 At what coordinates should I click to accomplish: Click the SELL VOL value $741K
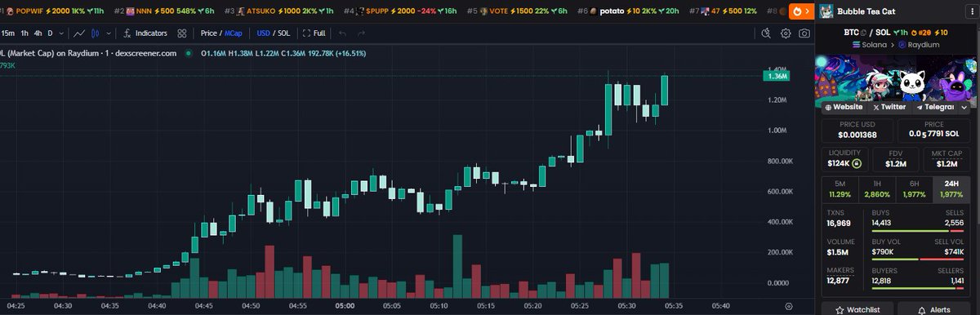tap(955, 252)
